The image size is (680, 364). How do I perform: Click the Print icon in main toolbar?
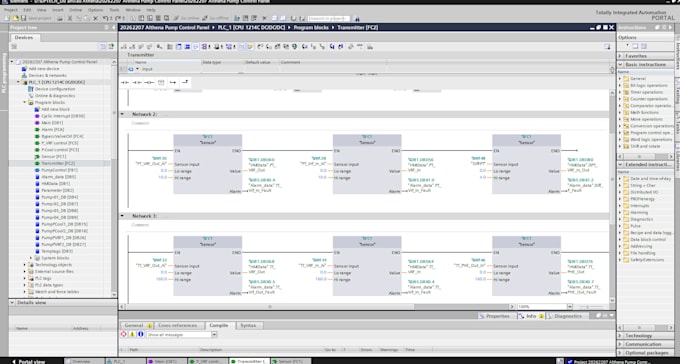point(60,18)
